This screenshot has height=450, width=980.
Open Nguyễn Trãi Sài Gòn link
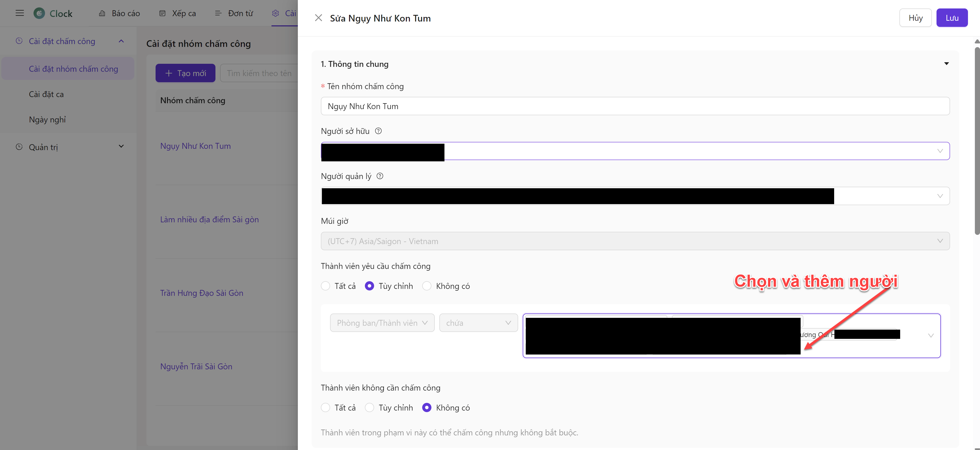196,366
